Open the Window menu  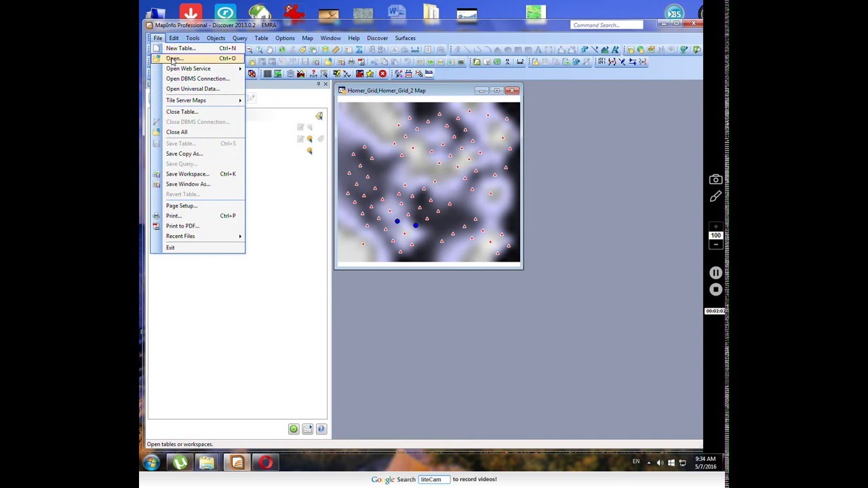point(330,38)
